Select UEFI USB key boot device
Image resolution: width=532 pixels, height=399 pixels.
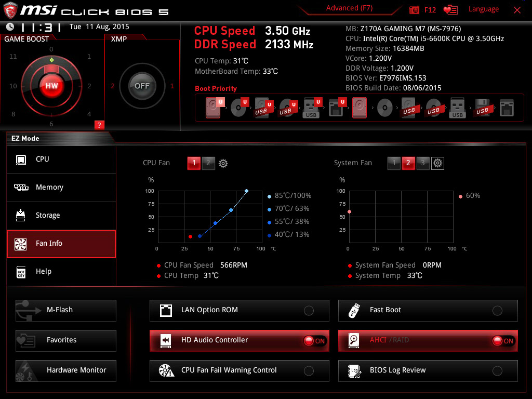pyautogui.click(x=312, y=108)
